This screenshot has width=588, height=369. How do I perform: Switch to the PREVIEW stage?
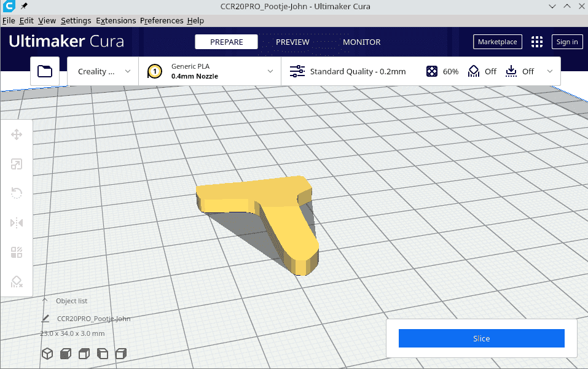pos(292,42)
